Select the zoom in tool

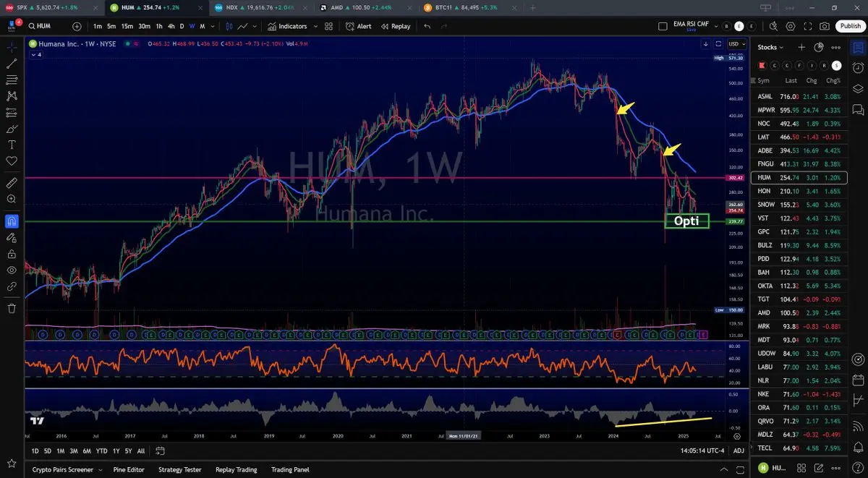(12, 199)
